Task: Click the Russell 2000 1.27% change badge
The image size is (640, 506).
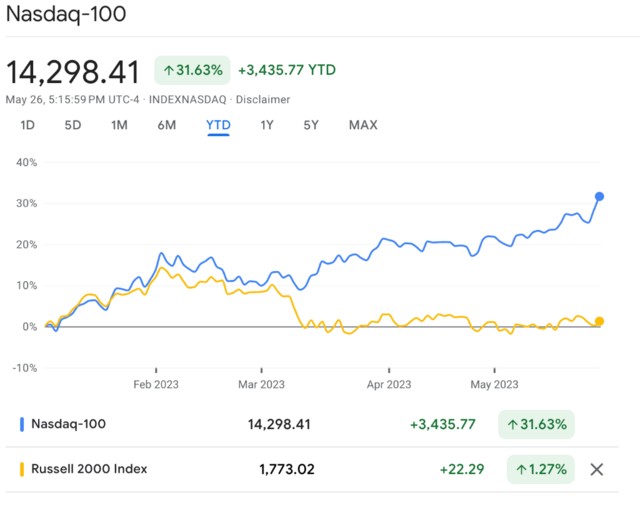Action: (x=542, y=469)
